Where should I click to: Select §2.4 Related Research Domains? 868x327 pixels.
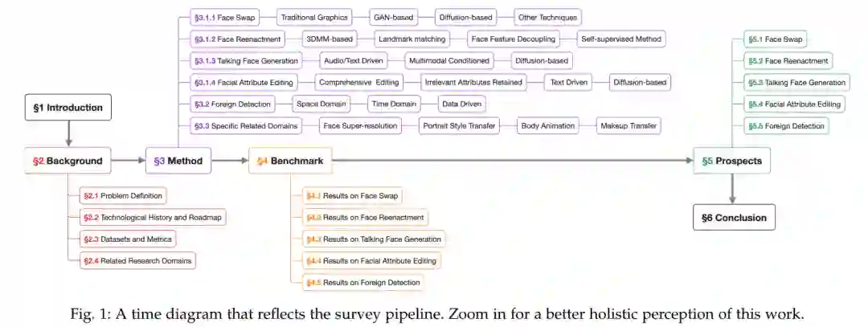(x=138, y=260)
